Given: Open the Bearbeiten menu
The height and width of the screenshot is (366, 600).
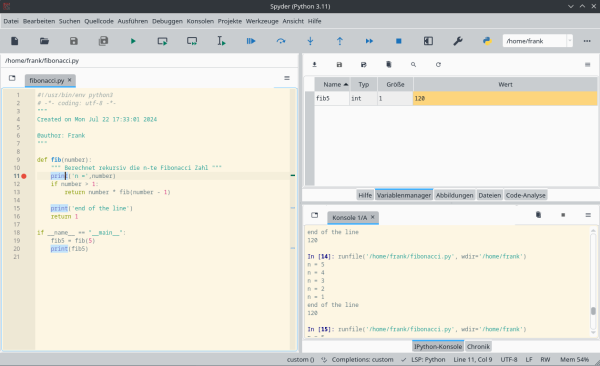Looking at the screenshot, I should [x=39, y=21].
